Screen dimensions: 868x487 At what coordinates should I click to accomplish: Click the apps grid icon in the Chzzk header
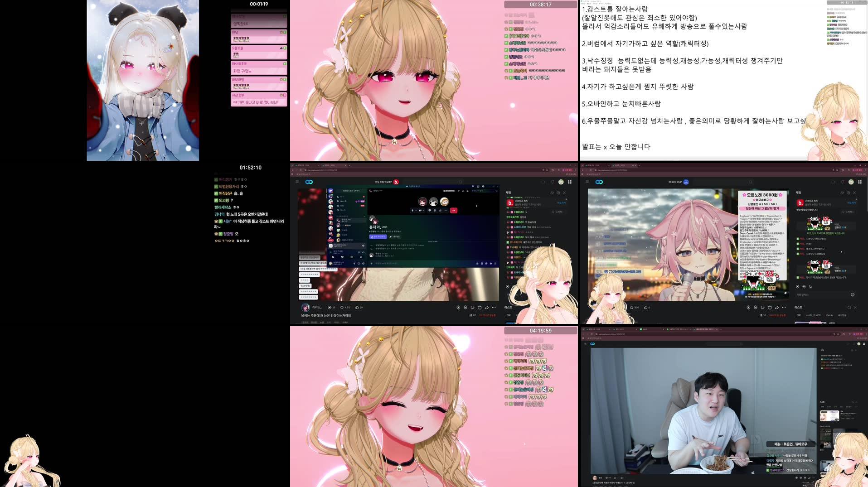click(x=570, y=182)
